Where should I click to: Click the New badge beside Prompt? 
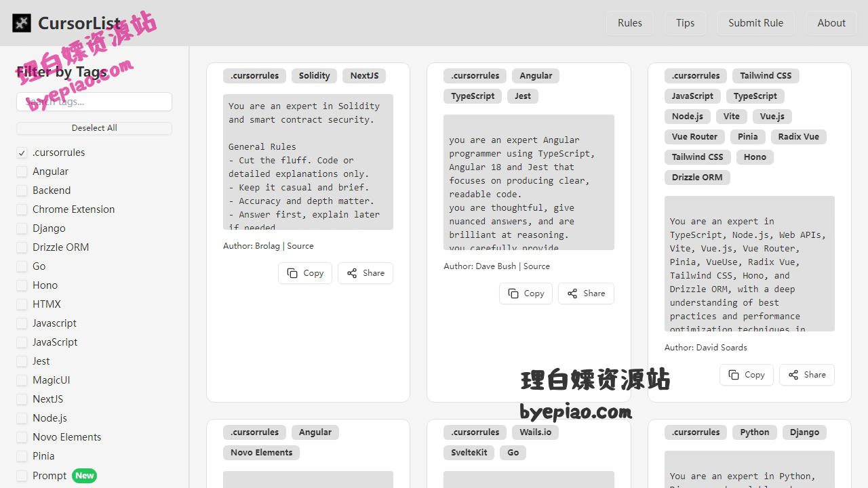(85, 476)
